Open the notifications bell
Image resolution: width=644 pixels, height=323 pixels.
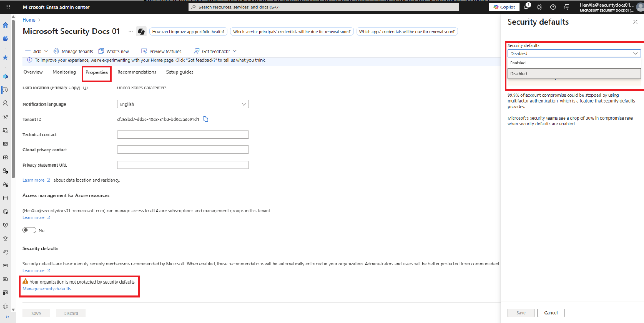pos(526,7)
